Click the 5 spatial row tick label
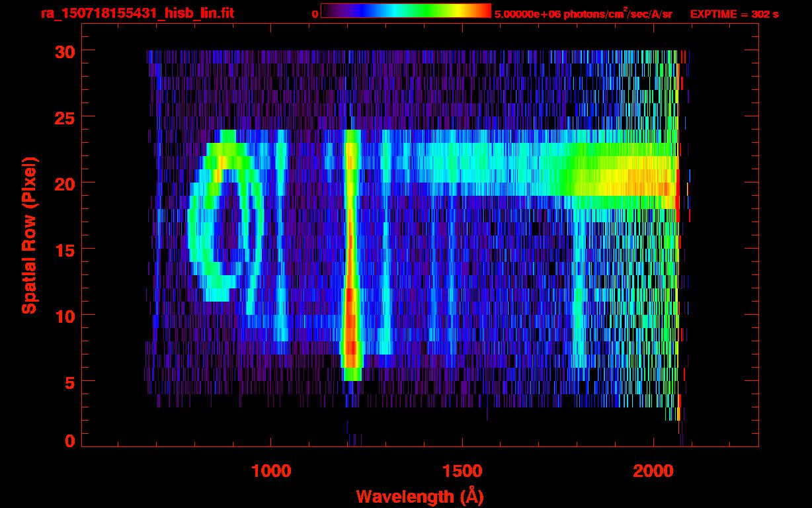 click(x=68, y=382)
